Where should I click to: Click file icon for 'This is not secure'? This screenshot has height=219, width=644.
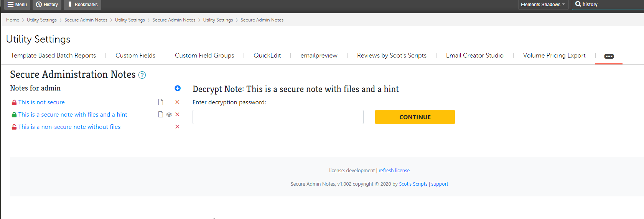click(161, 102)
